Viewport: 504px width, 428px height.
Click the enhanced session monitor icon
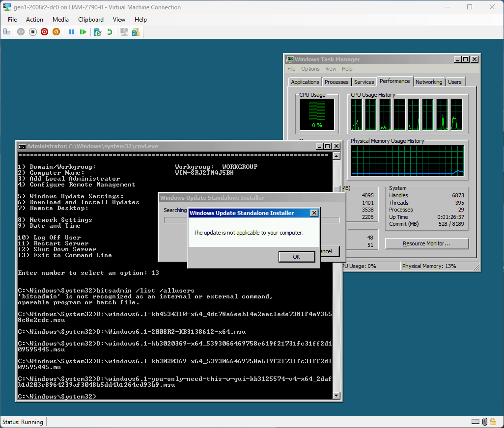[124, 32]
